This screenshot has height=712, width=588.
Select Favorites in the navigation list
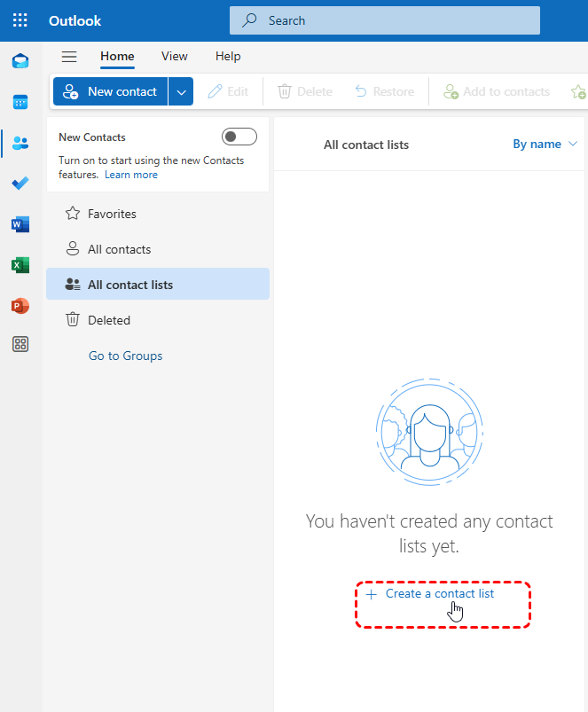pyautogui.click(x=158, y=214)
